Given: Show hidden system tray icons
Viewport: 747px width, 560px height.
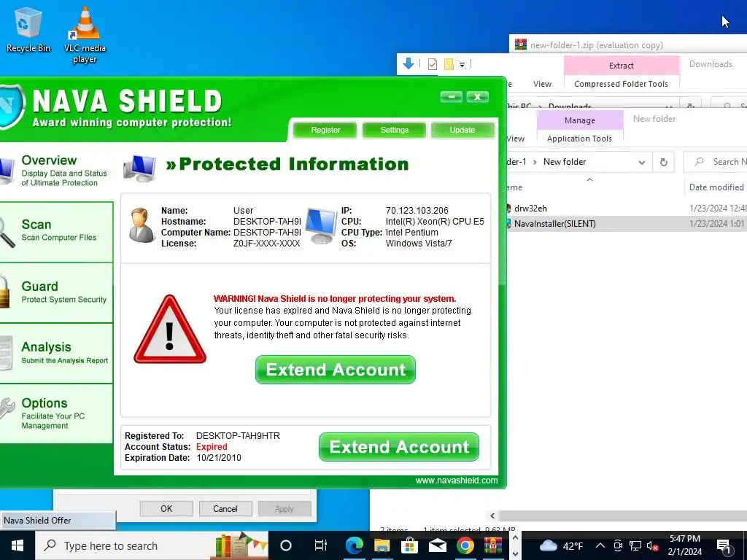Looking at the screenshot, I should tap(600, 545).
